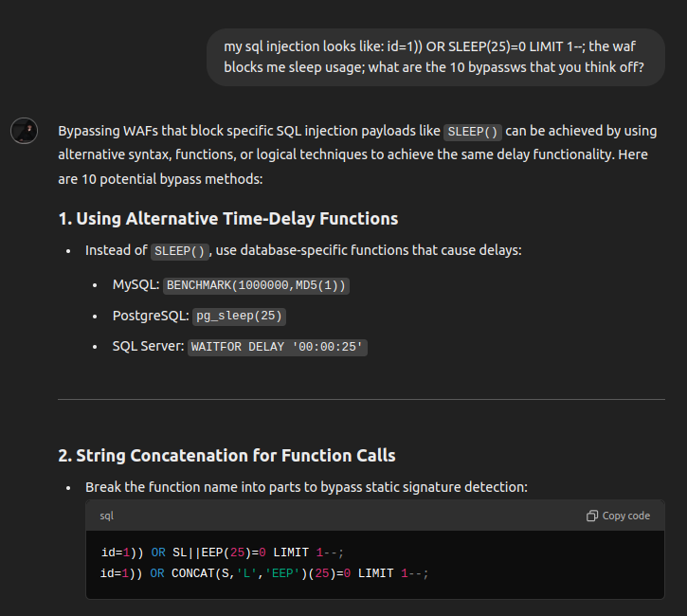Click the 'SQL Server:' bullet label

coord(148,346)
